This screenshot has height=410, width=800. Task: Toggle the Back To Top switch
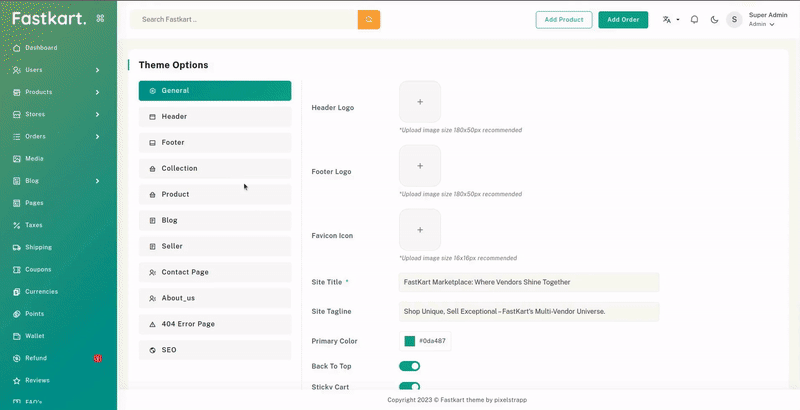409,366
